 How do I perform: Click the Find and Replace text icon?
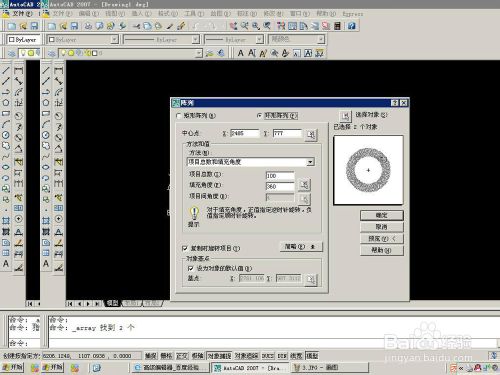(274, 53)
